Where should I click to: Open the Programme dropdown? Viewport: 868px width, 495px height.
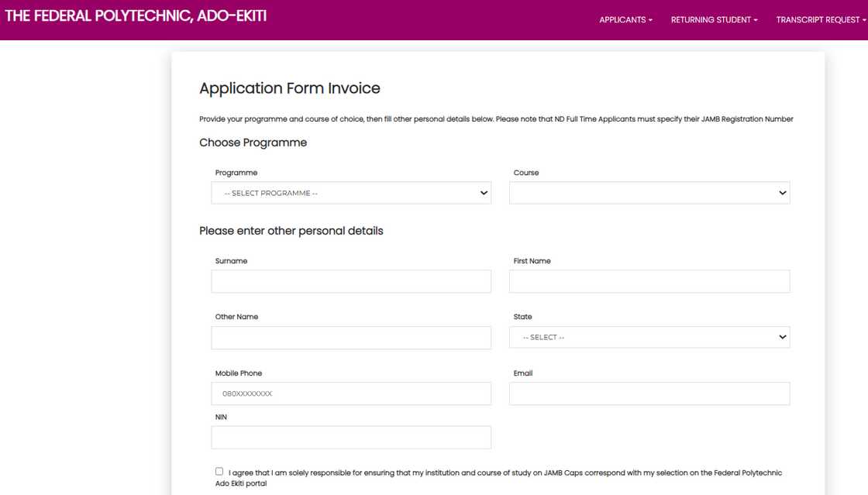click(350, 193)
